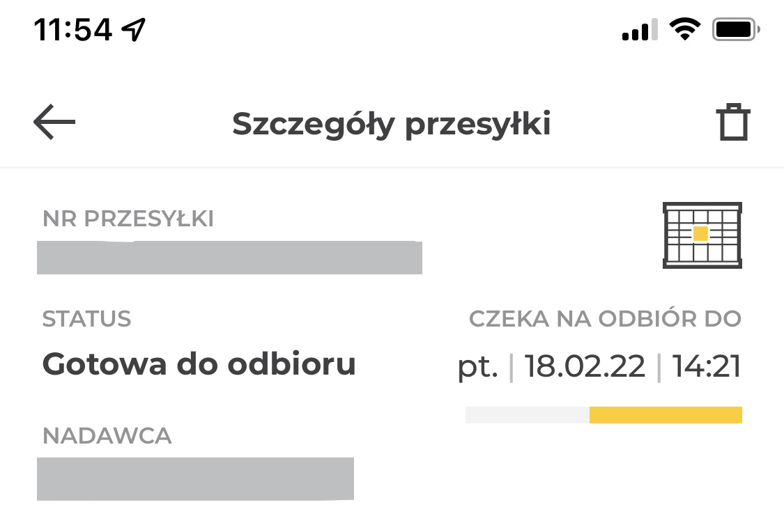Tap the yellow part of the pickup progress bar

click(x=666, y=415)
